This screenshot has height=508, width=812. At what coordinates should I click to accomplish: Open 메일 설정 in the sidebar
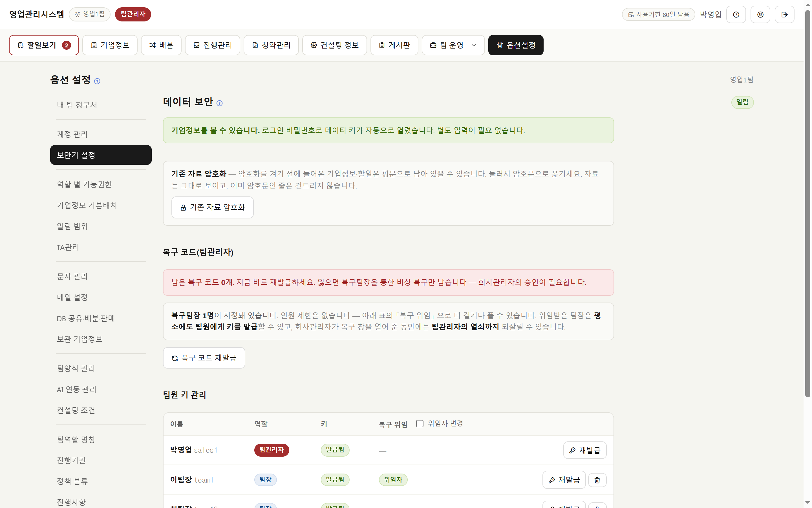coord(101,297)
